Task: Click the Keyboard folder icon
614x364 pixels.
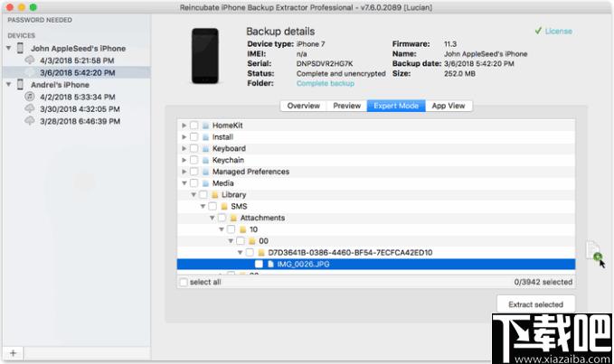Action: click(x=205, y=148)
